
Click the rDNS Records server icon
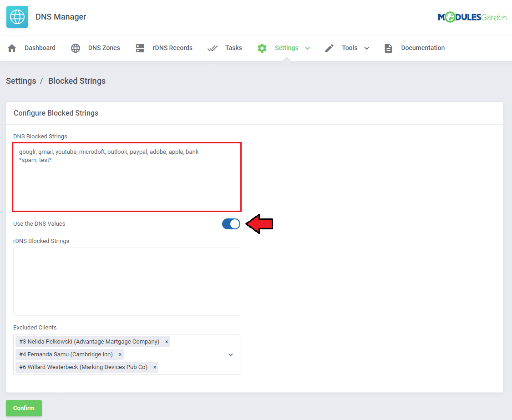point(140,48)
